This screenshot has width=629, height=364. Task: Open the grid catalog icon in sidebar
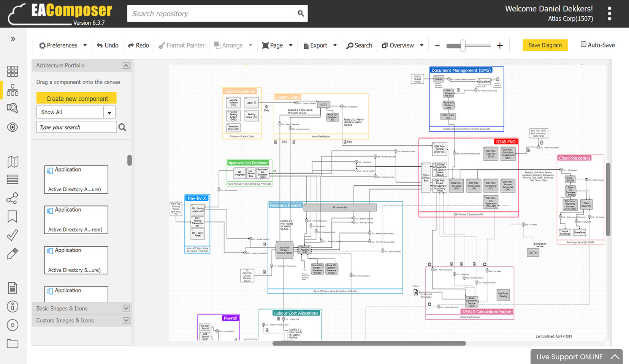(x=13, y=71)
